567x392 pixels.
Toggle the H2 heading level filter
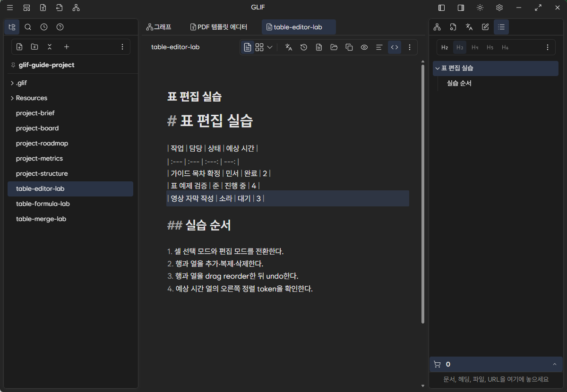445,47
